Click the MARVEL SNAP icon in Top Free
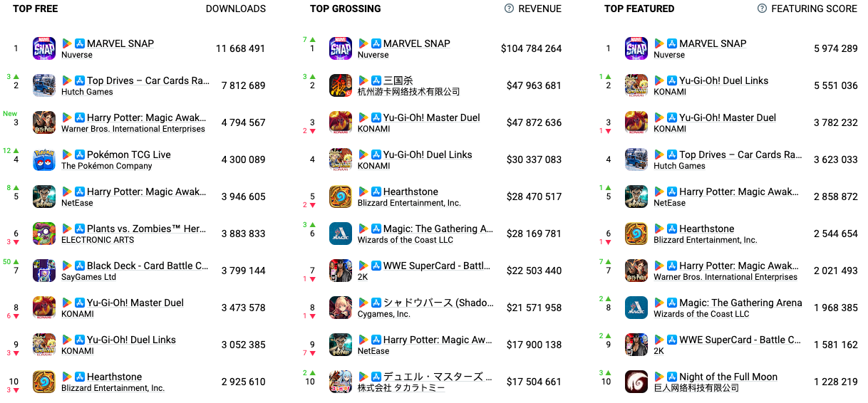The width and height of the screenshot is (868, 403). [44, 48]
